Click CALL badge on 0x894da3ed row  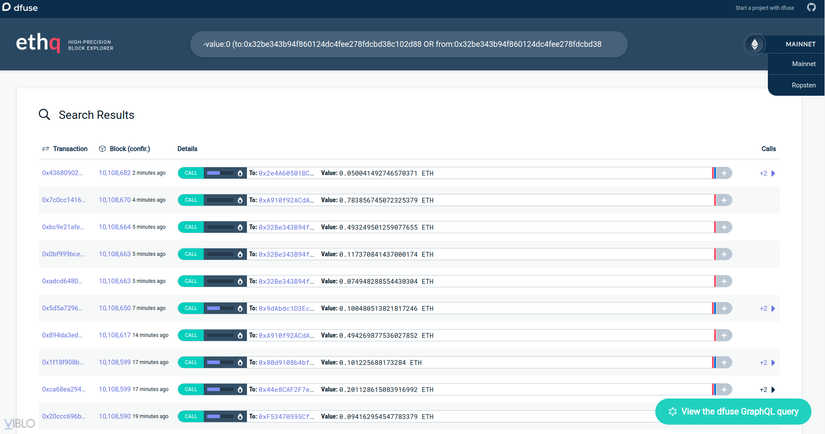[x=190, y=335]
